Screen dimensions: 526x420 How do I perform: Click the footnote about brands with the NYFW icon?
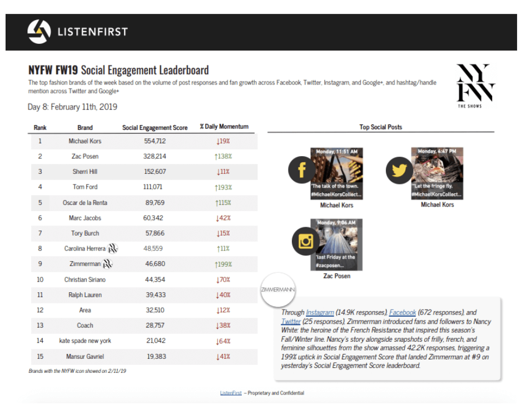pos(77,371)
